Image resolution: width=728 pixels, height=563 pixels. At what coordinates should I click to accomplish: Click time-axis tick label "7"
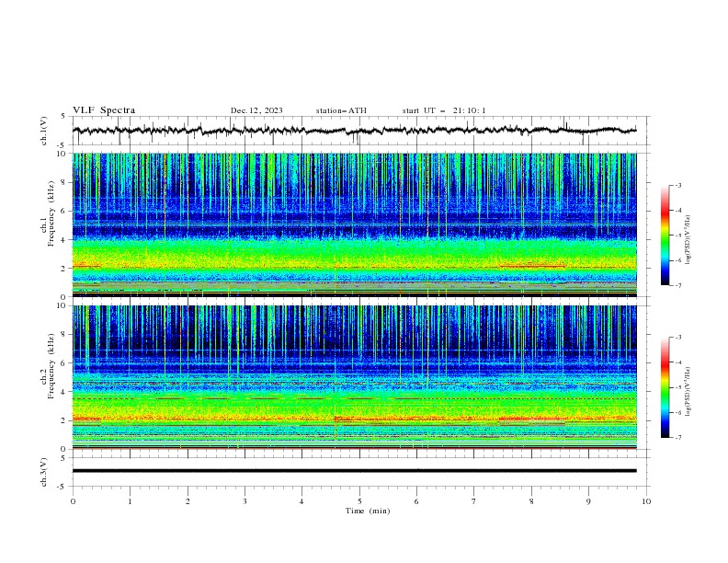point(474,501)
